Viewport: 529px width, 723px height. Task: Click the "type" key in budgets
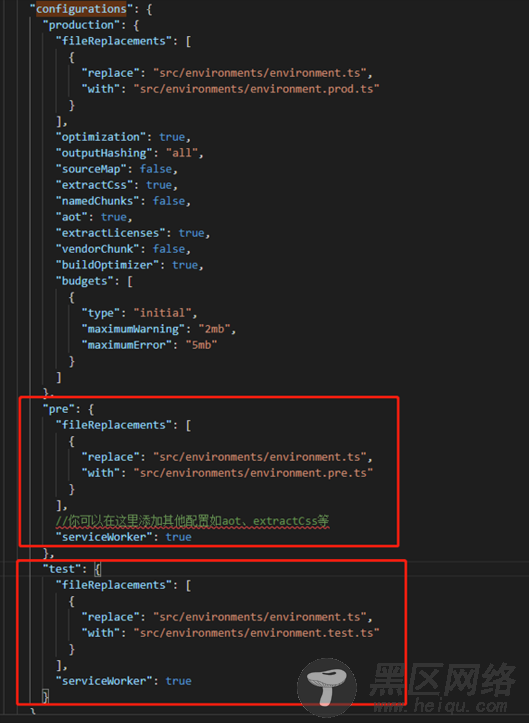[x=101, y=313]
